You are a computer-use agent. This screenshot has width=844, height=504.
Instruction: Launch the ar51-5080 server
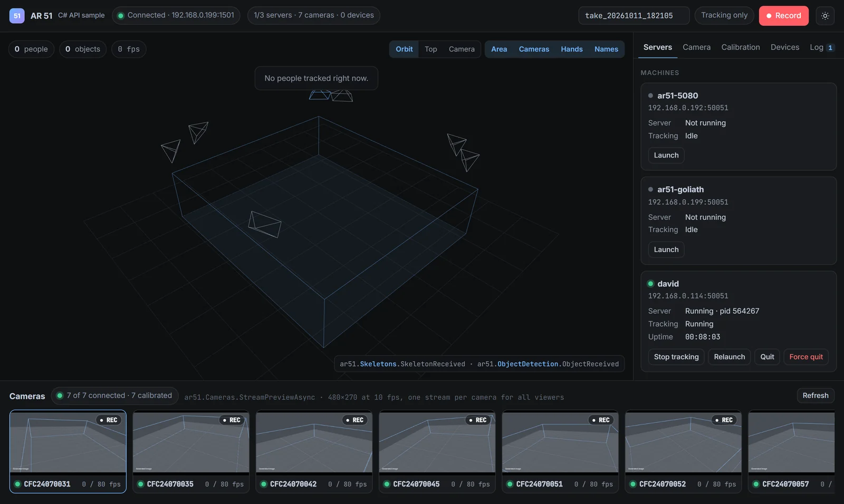pos(666,156)
